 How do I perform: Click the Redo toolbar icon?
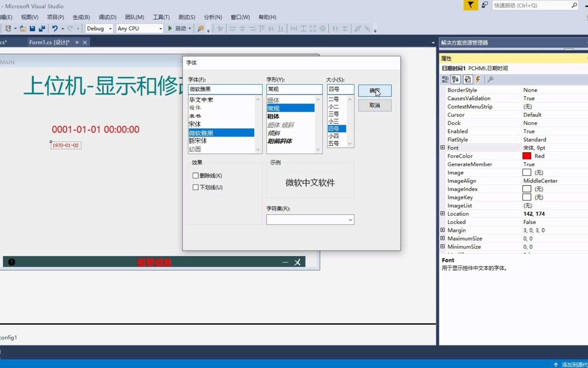(70, 29)
